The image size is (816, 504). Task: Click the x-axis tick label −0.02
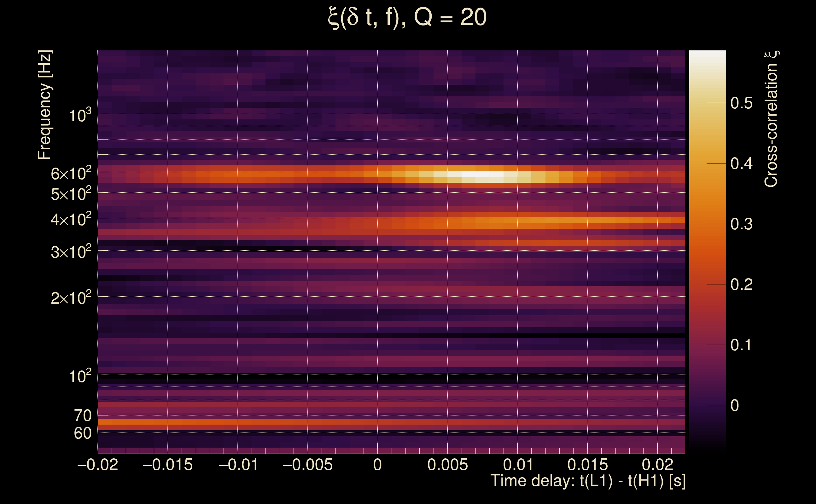pos(98,465)
